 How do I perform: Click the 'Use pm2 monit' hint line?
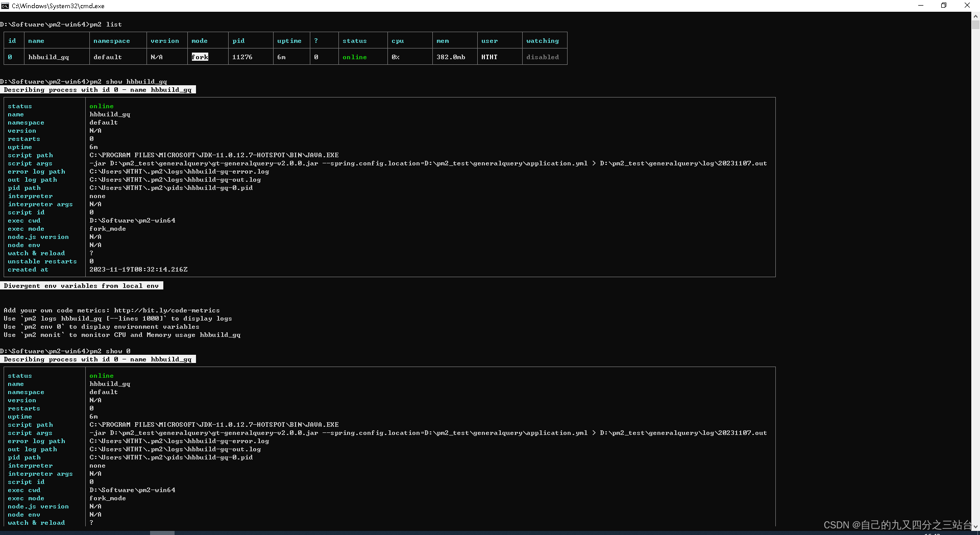(122, 335)
